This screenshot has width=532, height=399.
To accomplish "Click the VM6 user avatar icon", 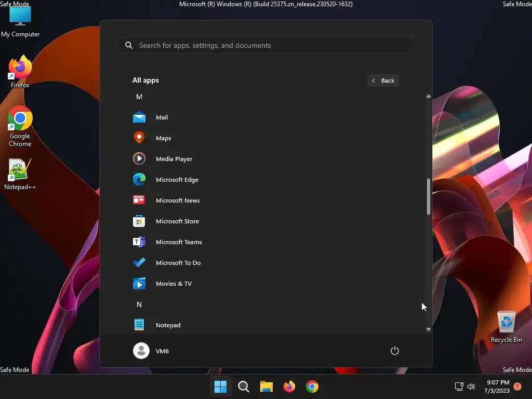I will (141, 351).
